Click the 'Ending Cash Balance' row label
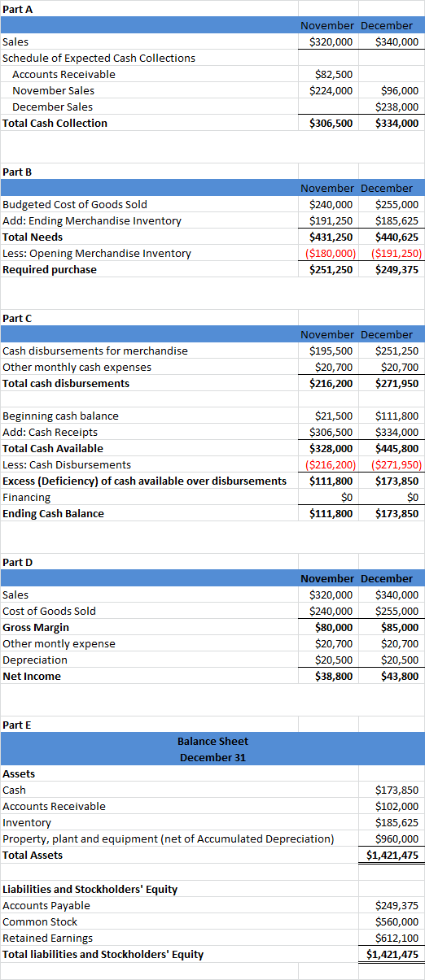Screen dimensions: 425x980 [x=54, y=513]
